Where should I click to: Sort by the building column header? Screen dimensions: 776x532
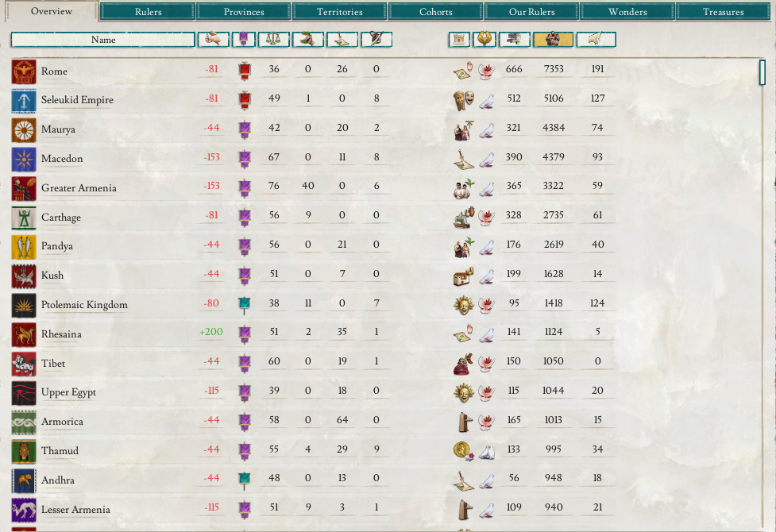[x=459, y=39]
